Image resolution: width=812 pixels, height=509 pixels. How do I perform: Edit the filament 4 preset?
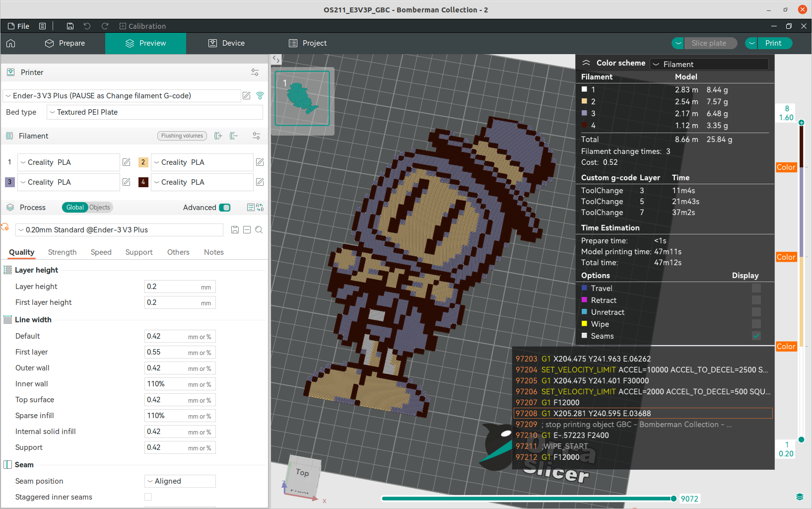tap(260, 182)
